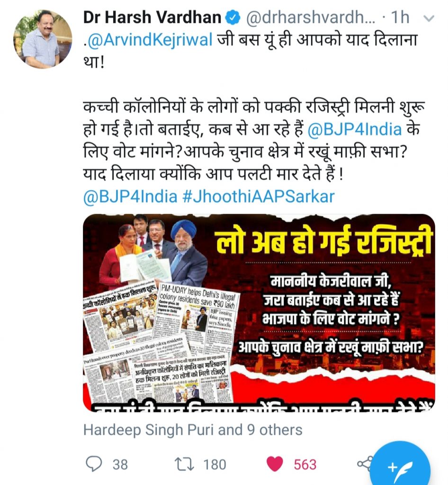
Task: View the 563 likes count
Action: pyautogui.click(x=305, y=465)
